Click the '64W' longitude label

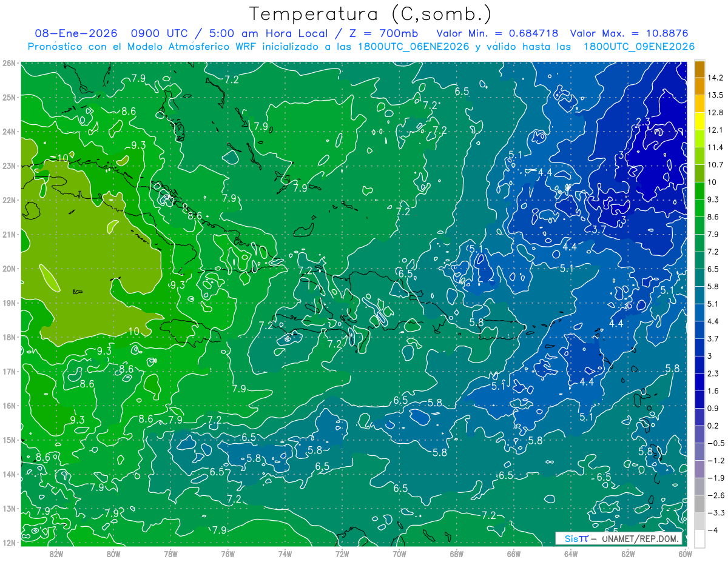coord(571,554)
